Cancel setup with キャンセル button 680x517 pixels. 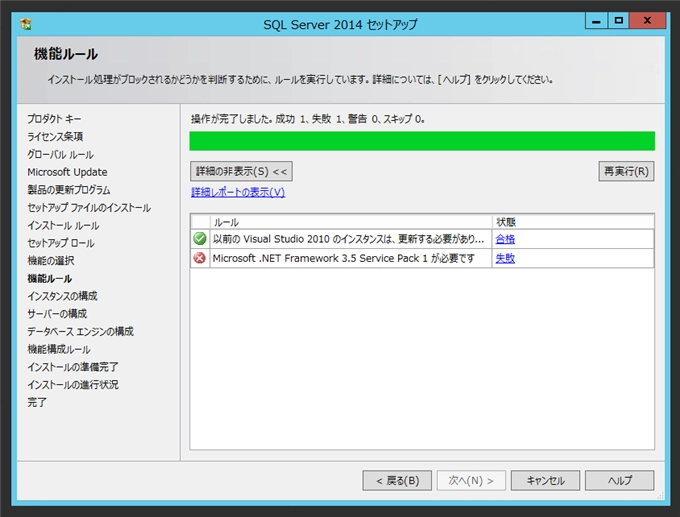click(546, 481)
